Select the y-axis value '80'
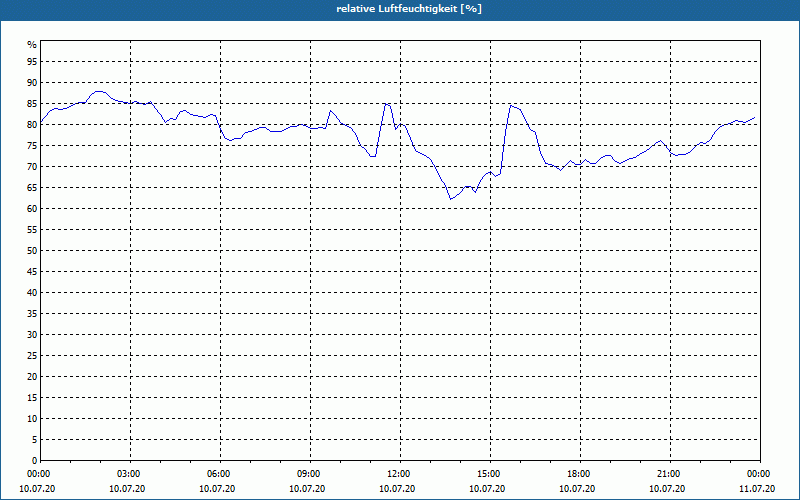 [32, 124]
